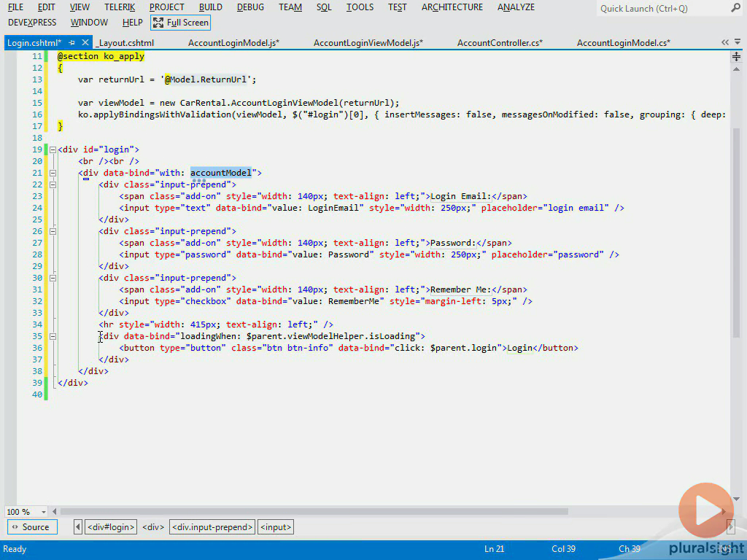Open the DEVEXPRESS menu
747x560 pixels.
pyautogui.click(x=32, y=23)
